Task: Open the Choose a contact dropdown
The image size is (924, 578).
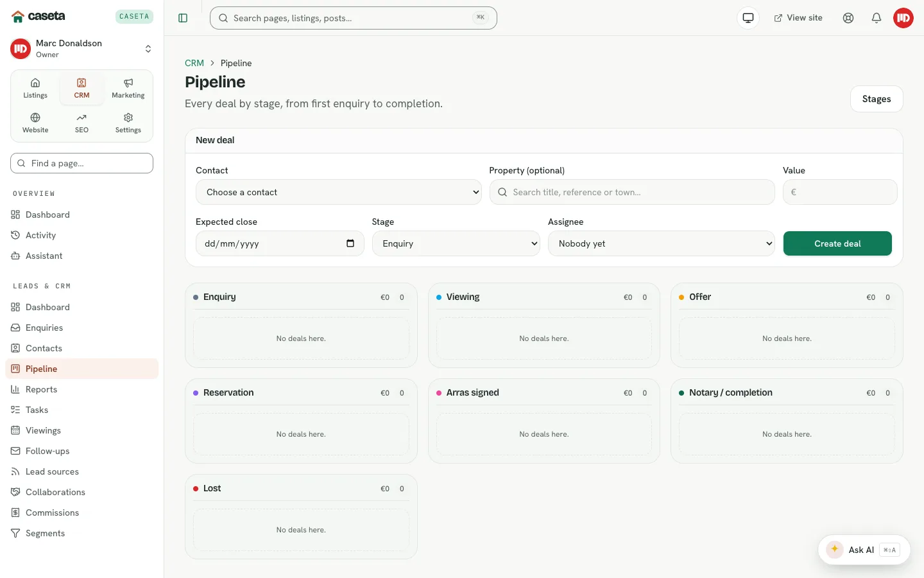Action: [339, 192]
